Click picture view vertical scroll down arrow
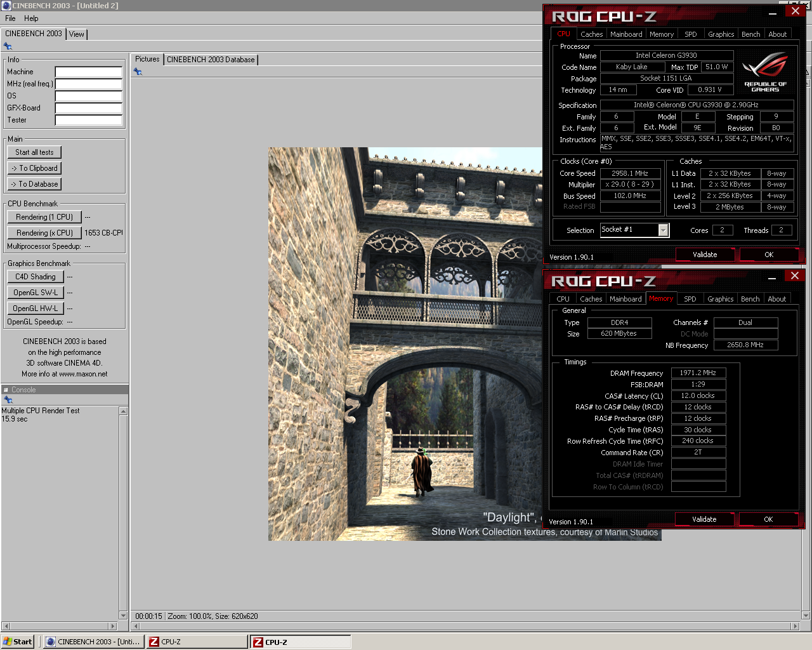The image size is (812, 650). click(x=806, y=615)
